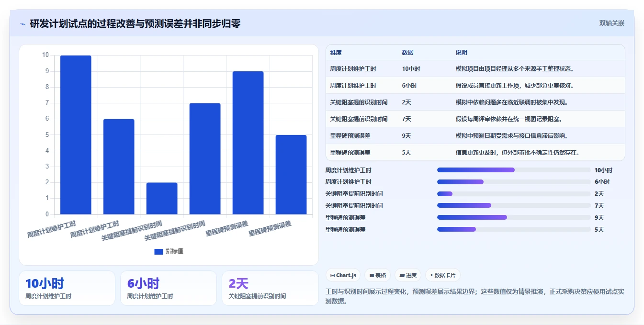Click the progress bar labeled 9天
Viewport: 644px width, 325px height.
514,217
